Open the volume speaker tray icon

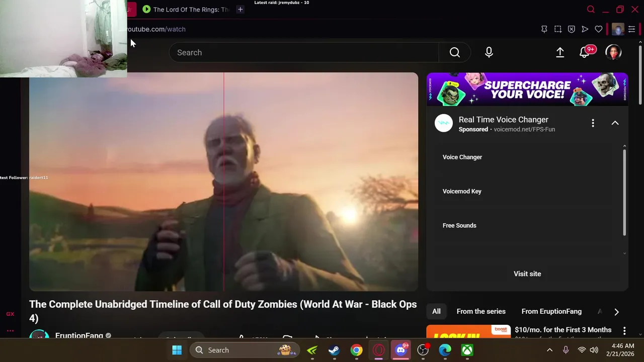[x=594, y=350]
